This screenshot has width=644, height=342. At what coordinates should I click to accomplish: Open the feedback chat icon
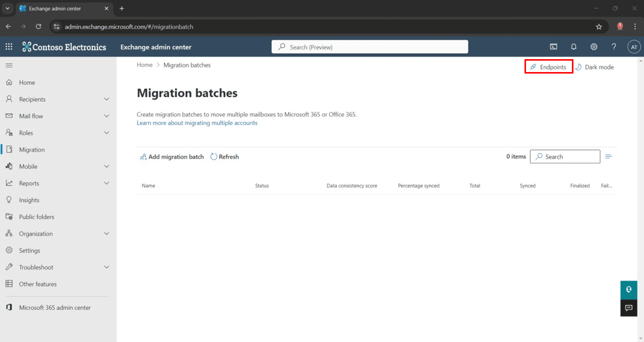(629, 308)
